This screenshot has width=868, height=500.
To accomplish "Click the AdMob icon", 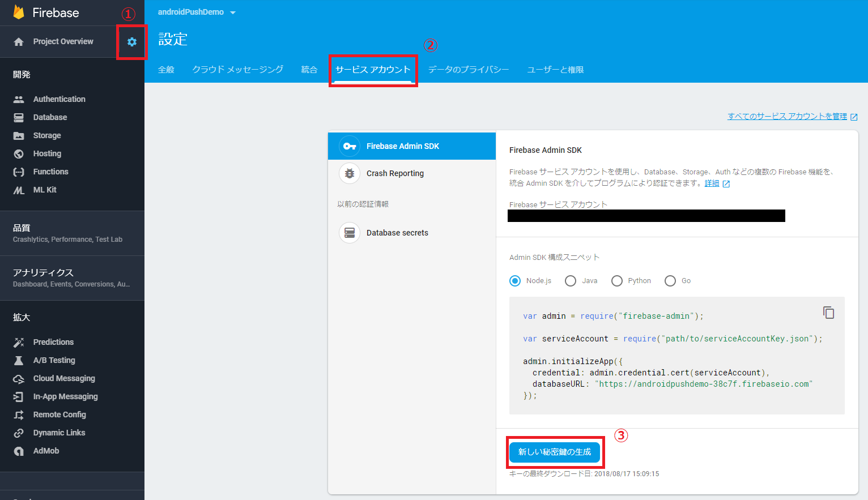I will 19,451.
